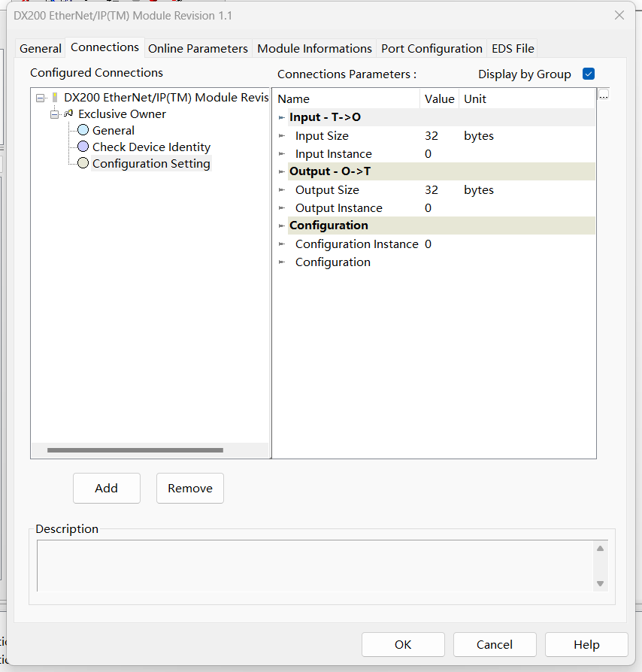
Task: Click the Configuration Setting circle icon
Action: click(83, 164)
